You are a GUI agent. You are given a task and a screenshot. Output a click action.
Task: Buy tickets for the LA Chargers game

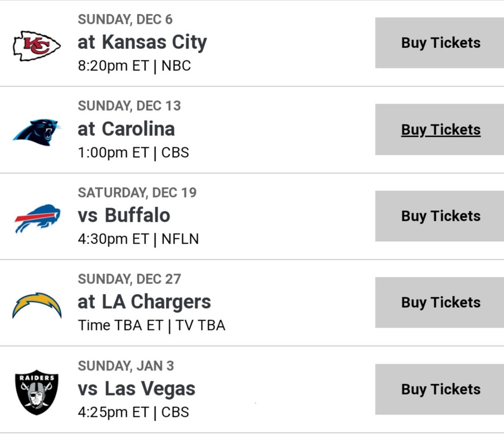tap(440, 302)
